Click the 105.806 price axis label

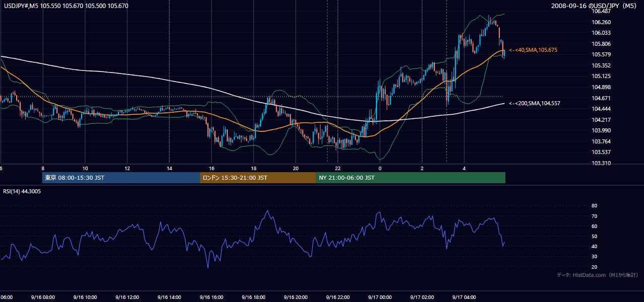(601, 44)
